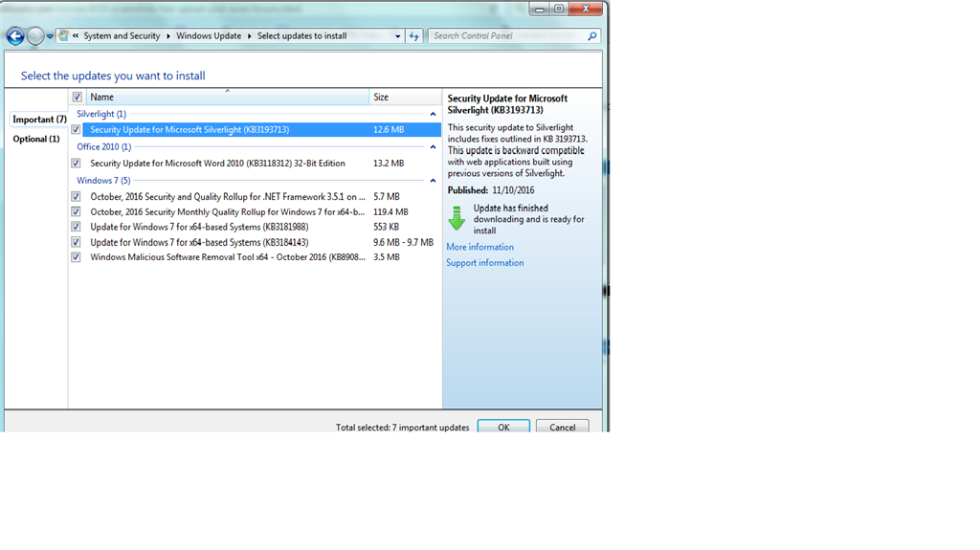Screen dimensions: 980x550
Task: Click the OK button
Action: tap(503, 427)
